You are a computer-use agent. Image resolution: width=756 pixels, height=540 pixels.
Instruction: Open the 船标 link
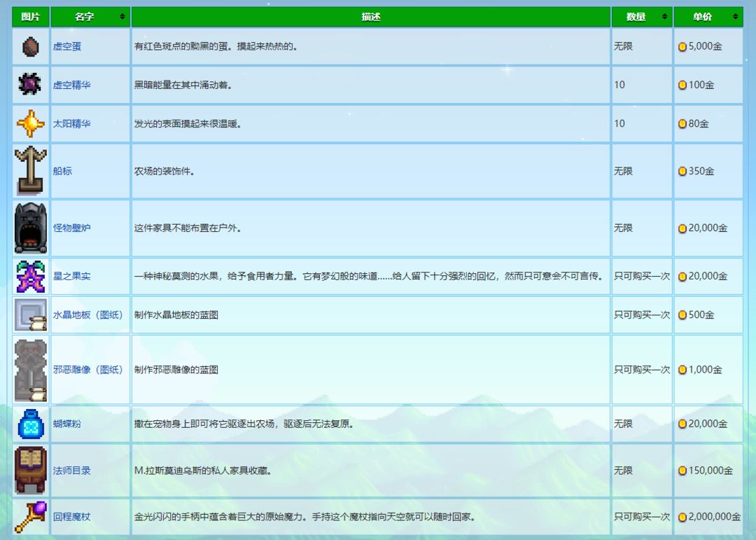click(x=62, y=171)
